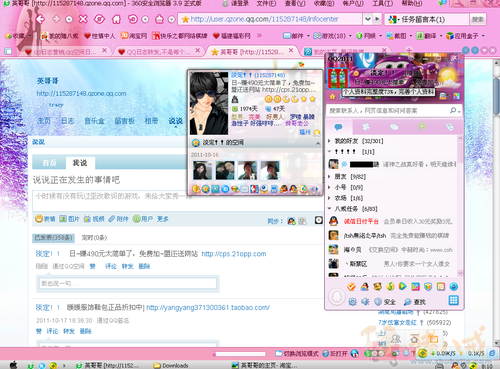500x369 pixels.
Task: Refresh the page in the browser toolbar
Action: pos(99,19)
